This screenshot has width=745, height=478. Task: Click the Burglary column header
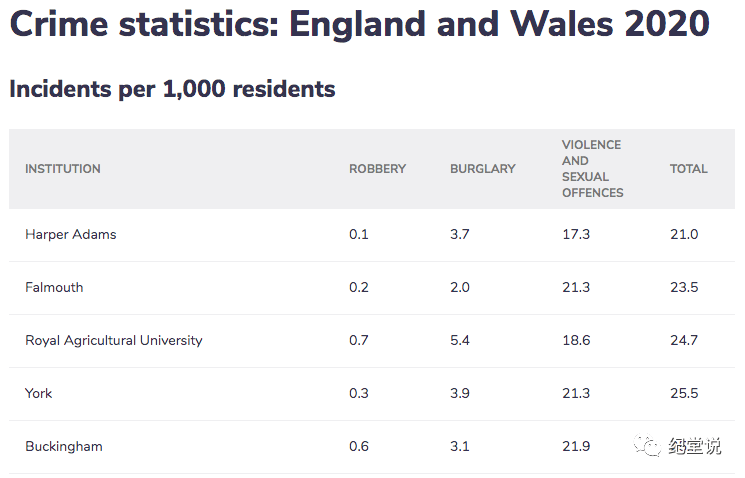[x=483, y=169]
